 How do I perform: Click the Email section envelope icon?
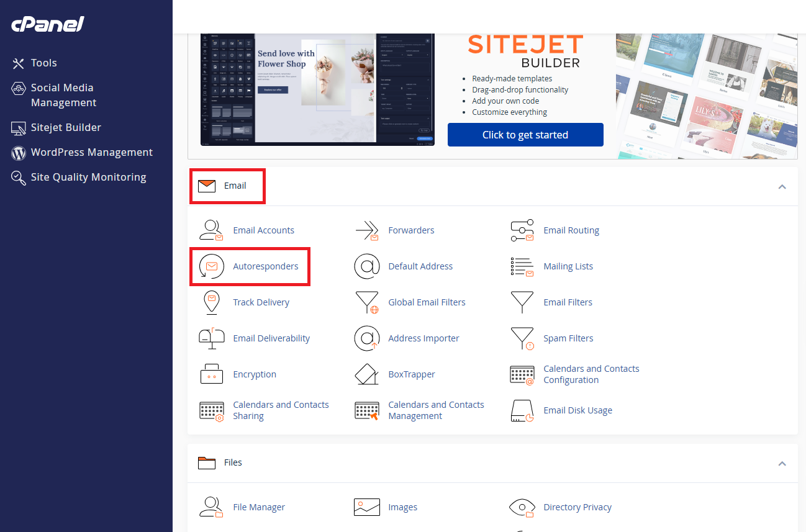click(x=207, y=186)
